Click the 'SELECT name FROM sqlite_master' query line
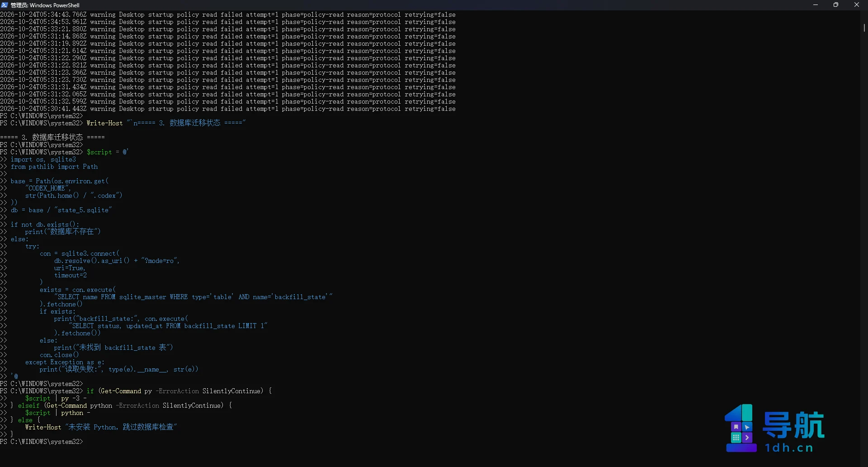The width and height of the screenshot is (868, 467). (x=193, y=297)
